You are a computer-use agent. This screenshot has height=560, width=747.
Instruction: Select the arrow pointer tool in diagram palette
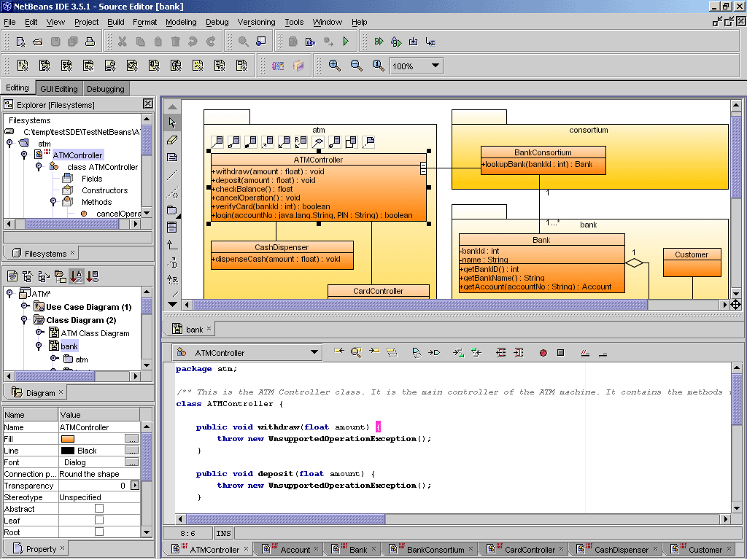click(x=172, y=122)
